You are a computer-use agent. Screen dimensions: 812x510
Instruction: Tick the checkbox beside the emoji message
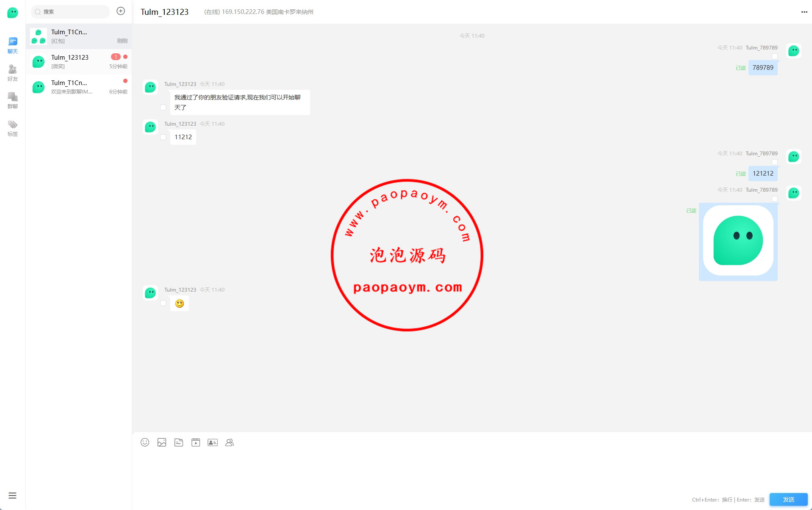[163, 303]
